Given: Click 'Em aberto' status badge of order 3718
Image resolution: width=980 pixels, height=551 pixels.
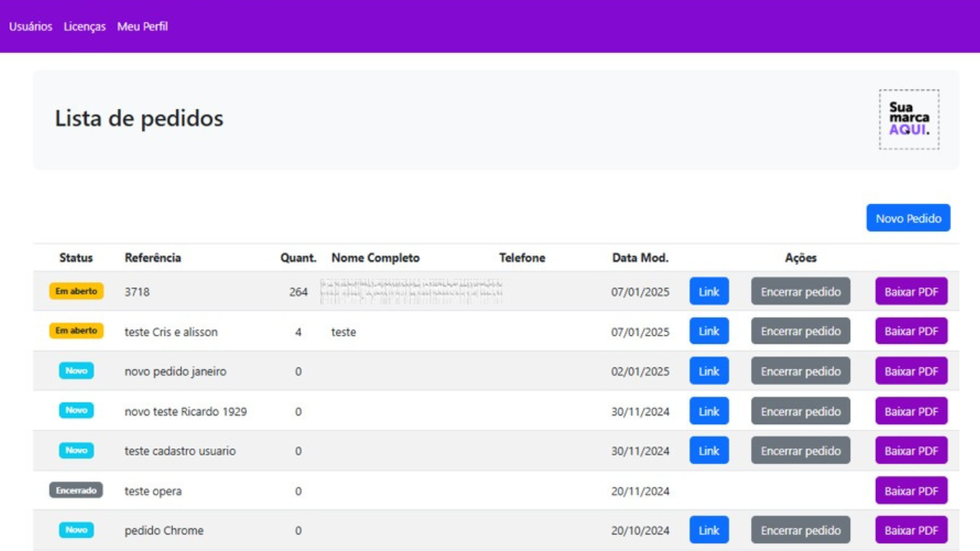Looking at the screenshot, I should click(76, 291).
